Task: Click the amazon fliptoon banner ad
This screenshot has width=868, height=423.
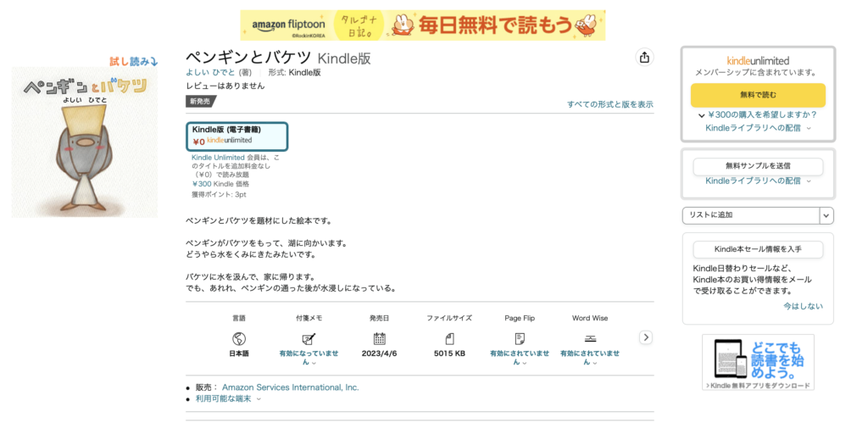Action: pyautogui.click(x=422, y=25)
